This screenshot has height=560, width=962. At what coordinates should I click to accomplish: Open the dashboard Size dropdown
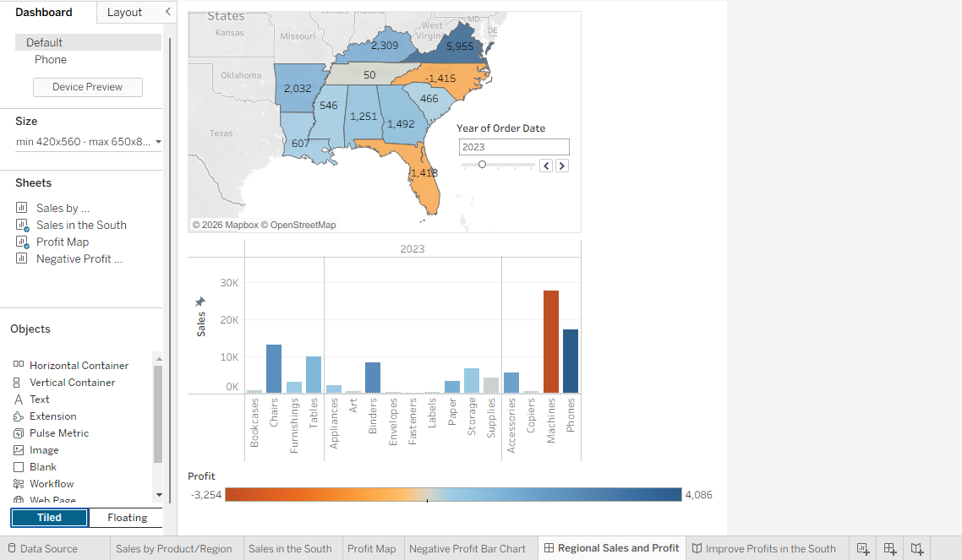tap(89, 142)
